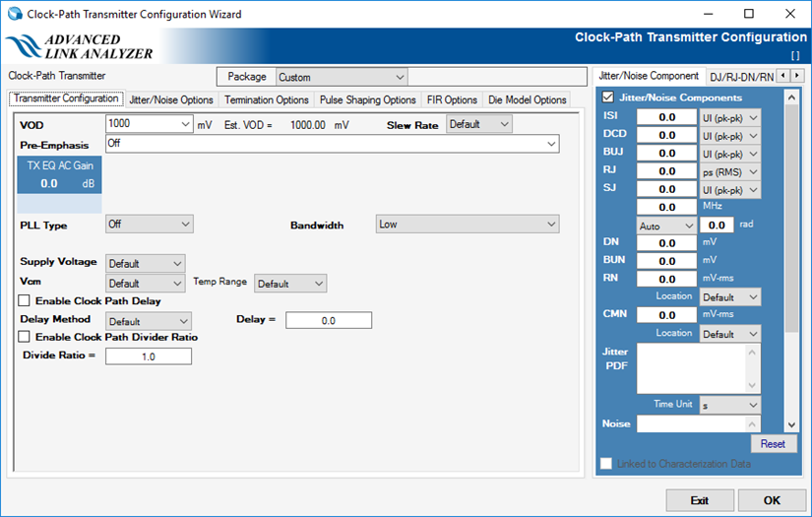The image size is (812, 517).
Task: Enable Clock Path Delay checkbox
Action: (26, 301)
